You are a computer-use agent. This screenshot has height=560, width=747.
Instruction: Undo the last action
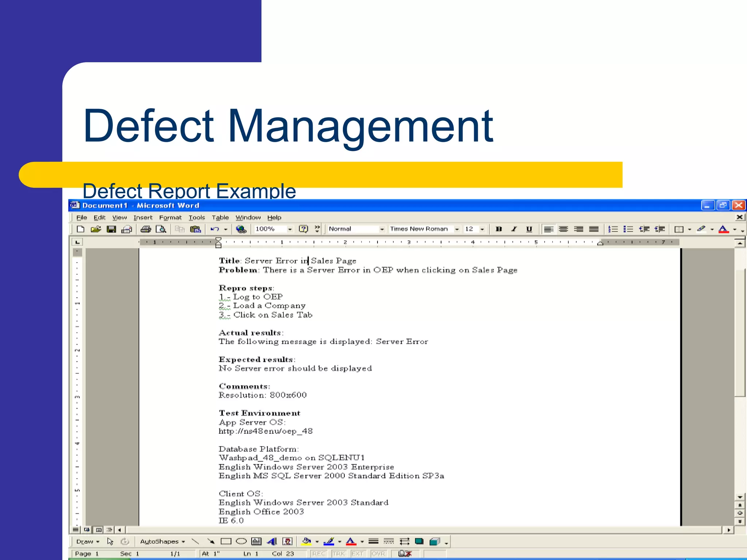click(214, 229)
